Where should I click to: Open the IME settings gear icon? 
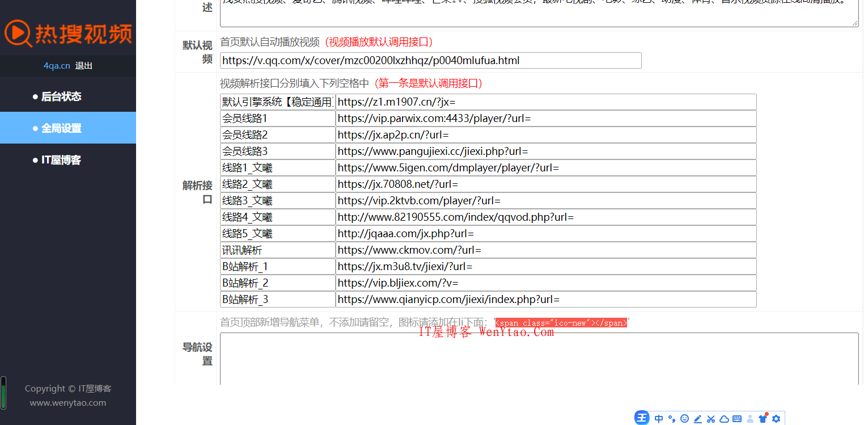click(x=776, y=419)
